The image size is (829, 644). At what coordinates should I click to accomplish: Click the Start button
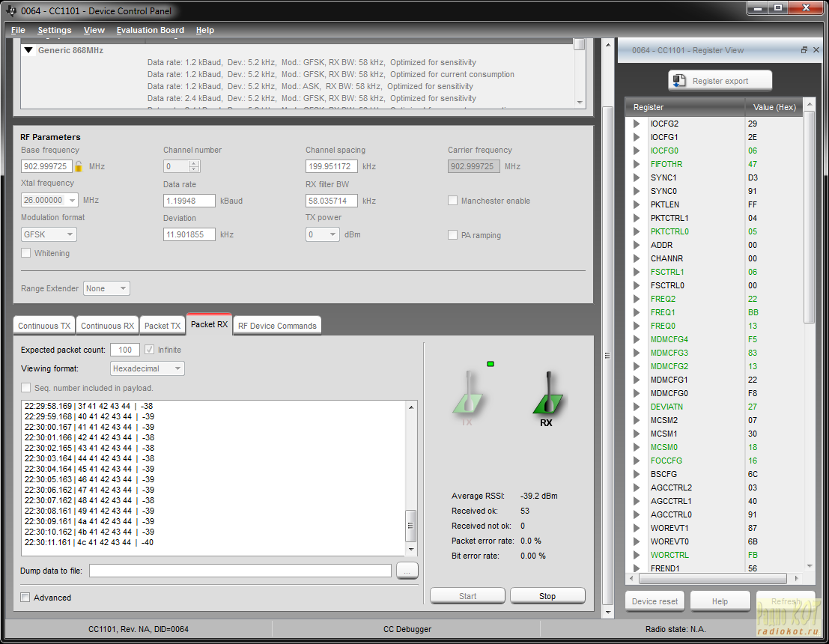pos(467,596)
